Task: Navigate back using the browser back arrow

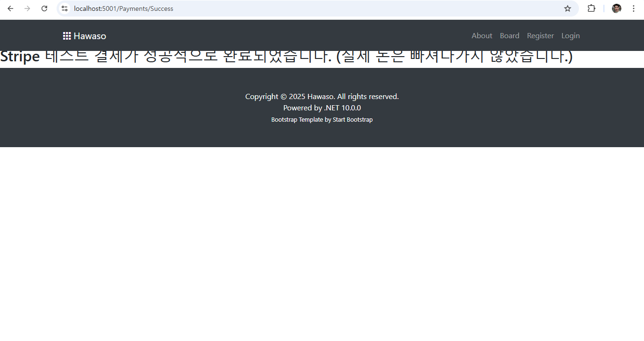Action: [x=10, y=8]
